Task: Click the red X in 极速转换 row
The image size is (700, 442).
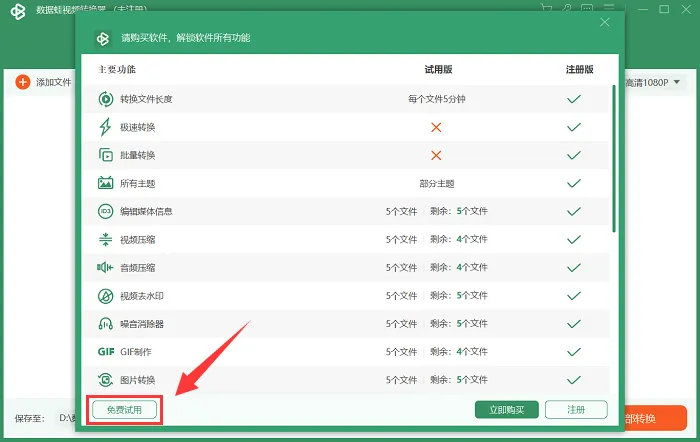Action: (436, 127)
